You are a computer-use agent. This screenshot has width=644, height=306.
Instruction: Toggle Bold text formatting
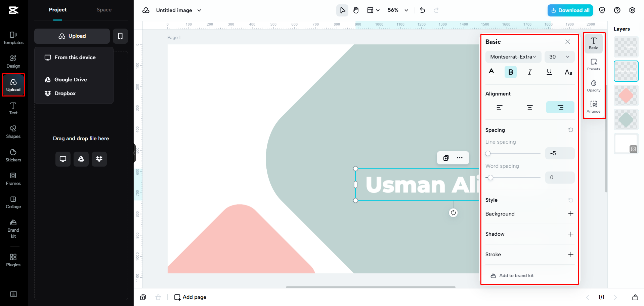click(x=511, y=72)
